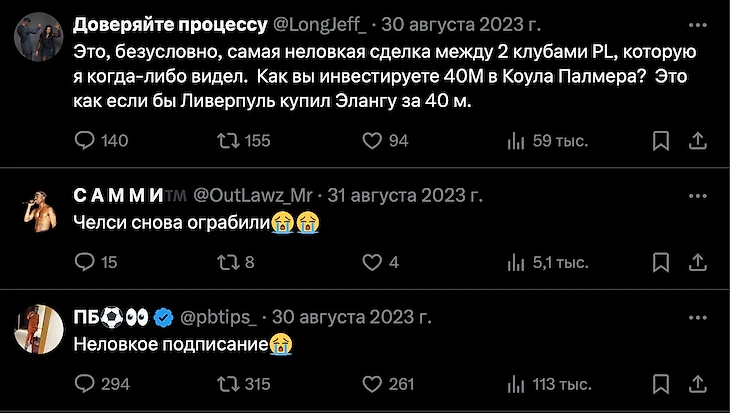Click the 30 августа 2023 date on pbtips_ tweet

[351, 318]
